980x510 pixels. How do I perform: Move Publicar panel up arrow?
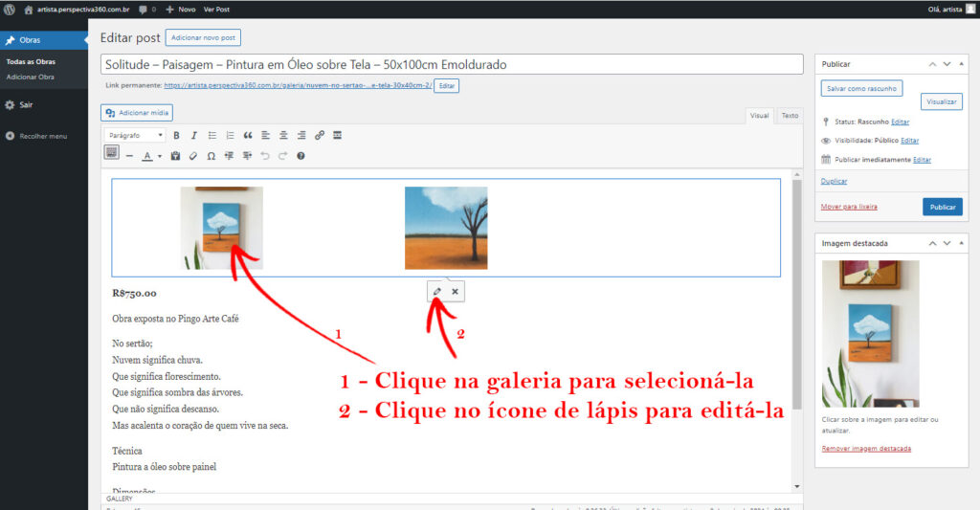coord(932,64)
